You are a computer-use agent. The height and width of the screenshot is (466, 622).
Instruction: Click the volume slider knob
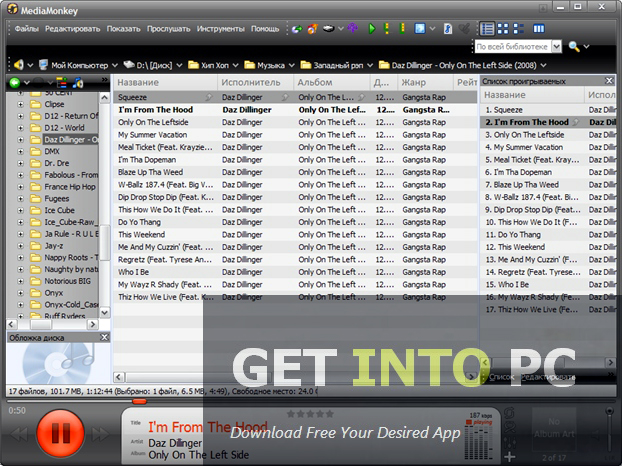point(610,412)
